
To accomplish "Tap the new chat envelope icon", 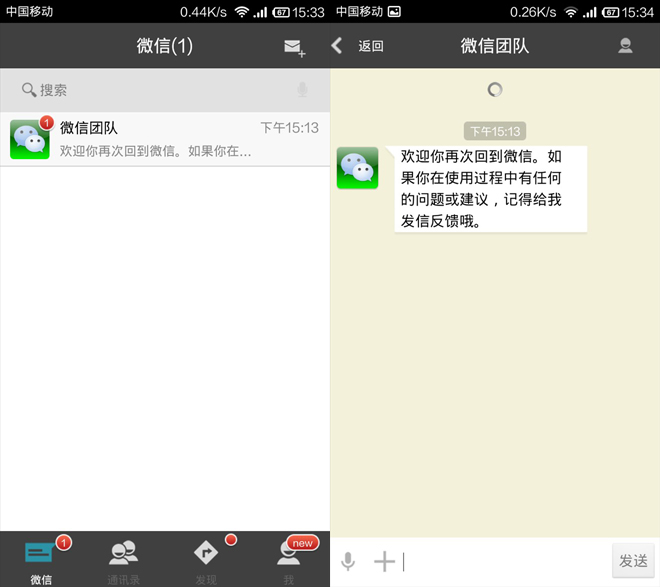I will click(295, 48).
